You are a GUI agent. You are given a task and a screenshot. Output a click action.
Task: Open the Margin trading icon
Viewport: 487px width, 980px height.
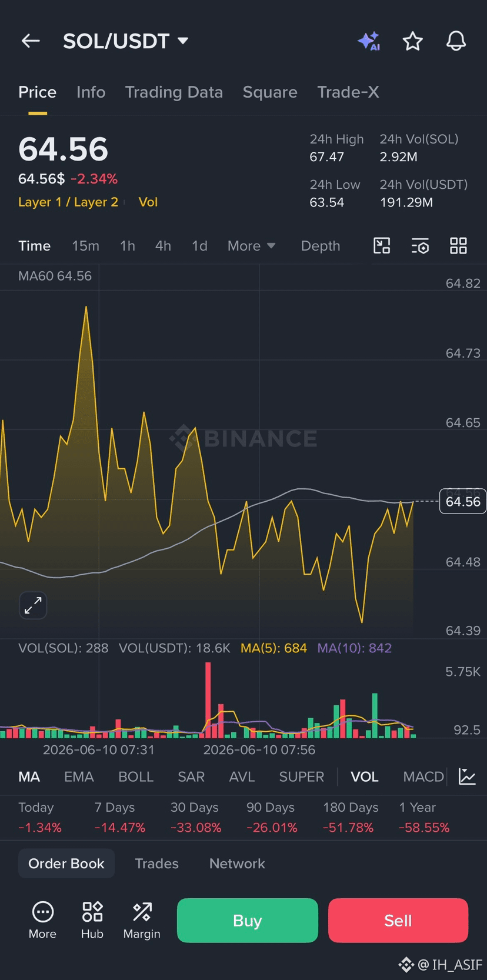[x=142, y=920]
